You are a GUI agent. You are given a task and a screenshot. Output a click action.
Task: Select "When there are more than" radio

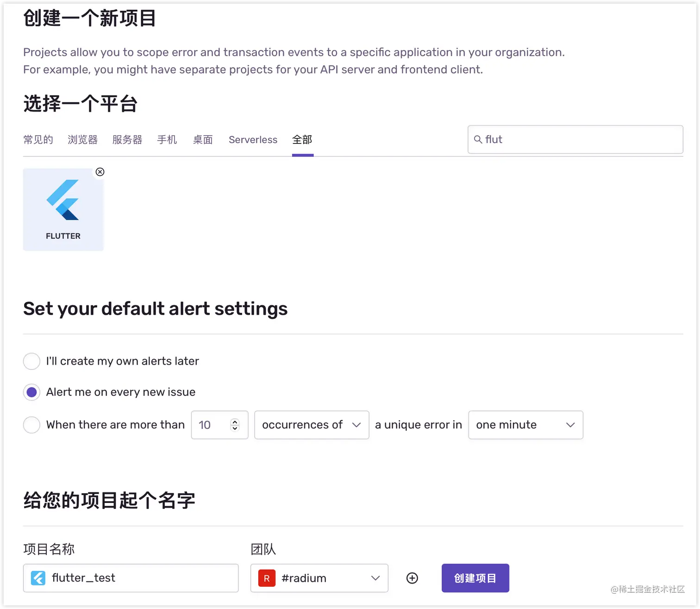[x=31, y=425]
